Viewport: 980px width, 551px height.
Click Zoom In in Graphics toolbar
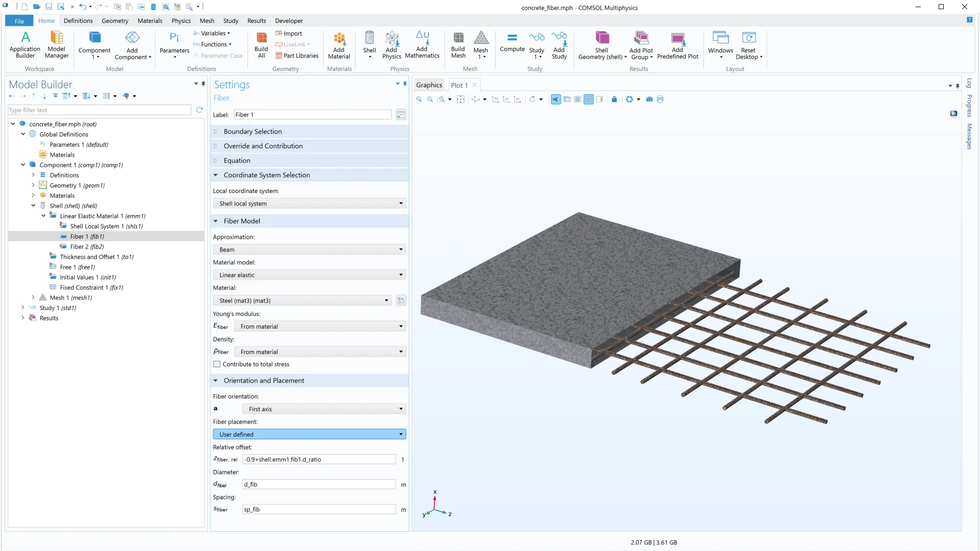pos(419,99)
